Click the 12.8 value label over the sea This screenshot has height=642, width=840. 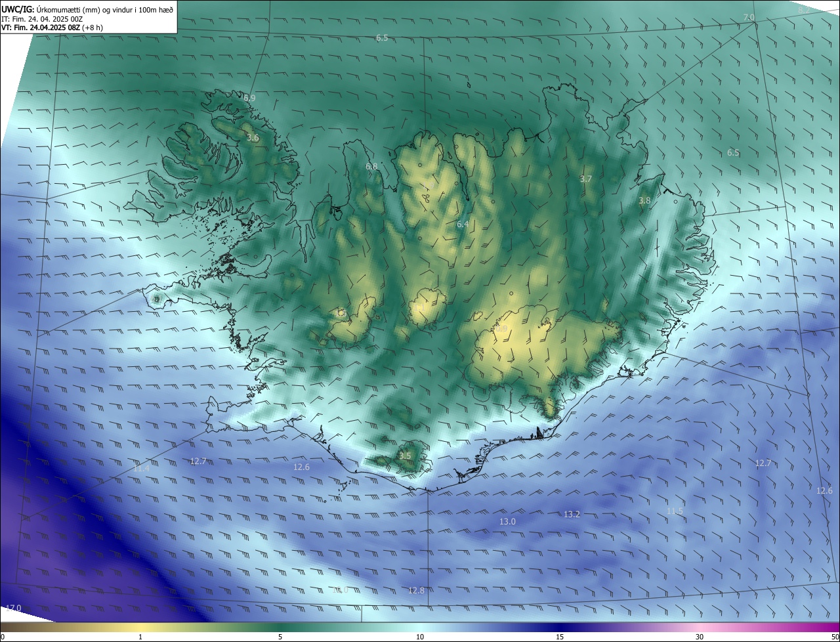[x=416, y=590]
